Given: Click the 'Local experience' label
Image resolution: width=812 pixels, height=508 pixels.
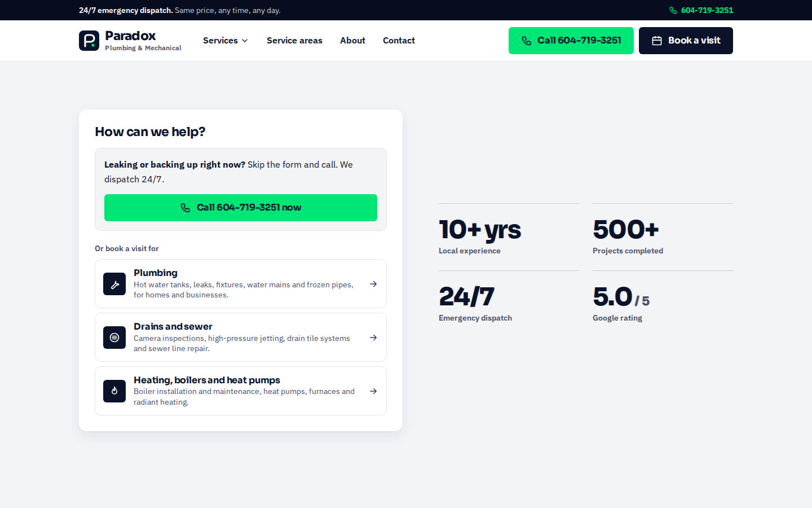Looking at the screenshot, I should pos(470,251).
